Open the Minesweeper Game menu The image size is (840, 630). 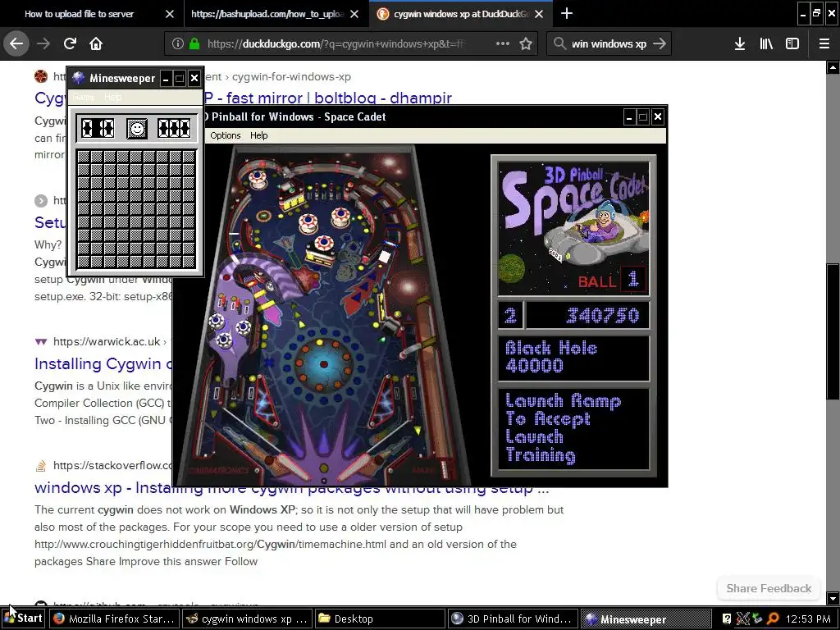84,97
